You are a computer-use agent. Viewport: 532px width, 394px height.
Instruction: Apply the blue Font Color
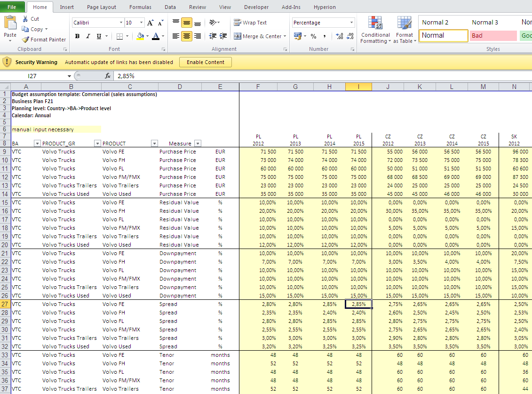[x=156, y=36]
